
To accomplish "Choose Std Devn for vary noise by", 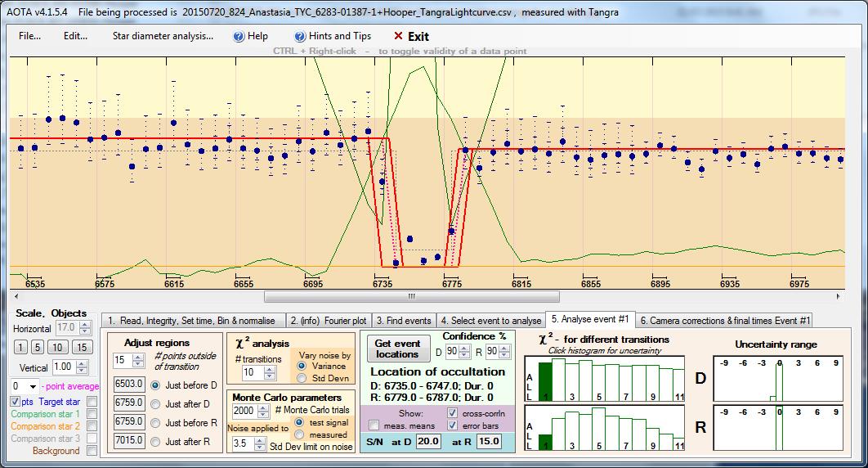I will 302,378.
